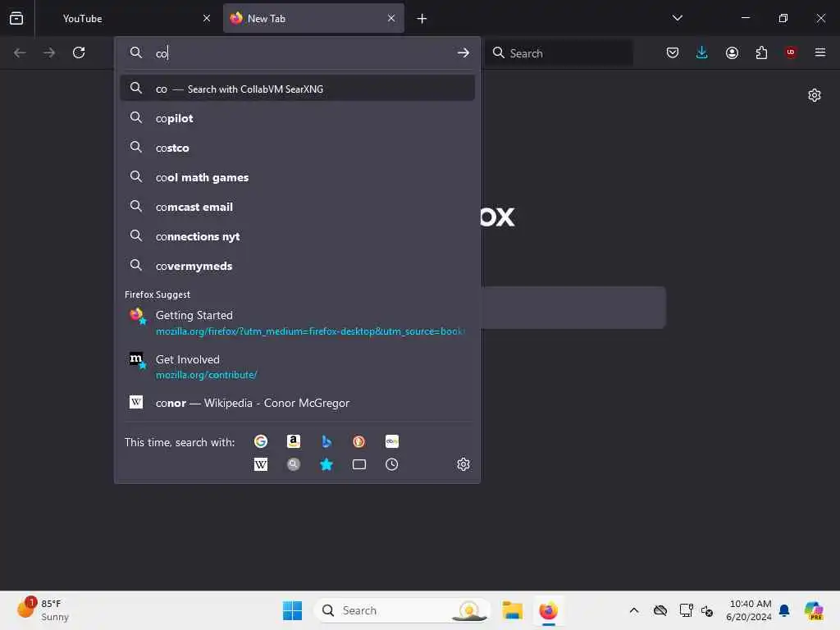The width and height of the screenshot is (840, 630).
Task: Open search settings gear in dropdown
Action: point(463,464)
